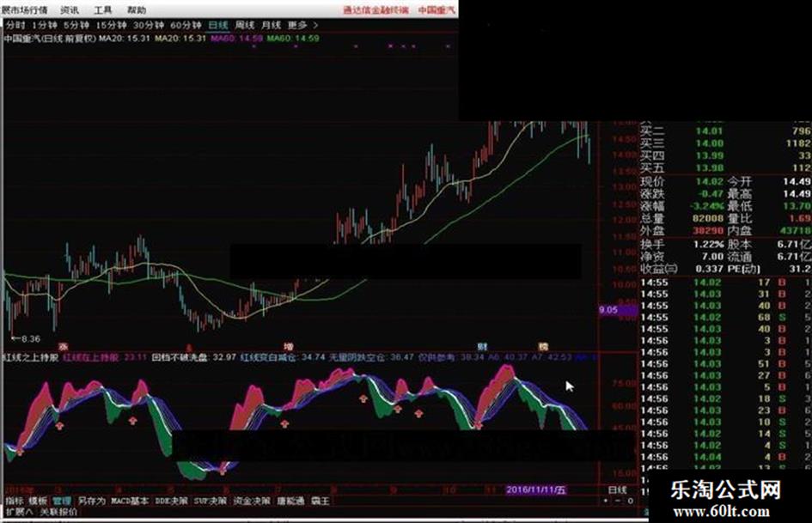812x523 pixels.
Task: Click the 0 reset button beside minus
Action: [x=630, y=501]
